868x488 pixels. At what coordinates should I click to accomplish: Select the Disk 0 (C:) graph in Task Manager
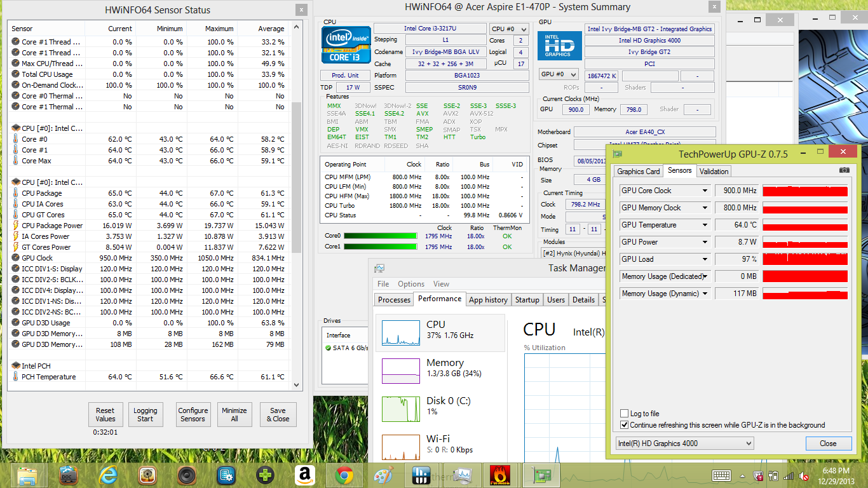tap(400, 409)
